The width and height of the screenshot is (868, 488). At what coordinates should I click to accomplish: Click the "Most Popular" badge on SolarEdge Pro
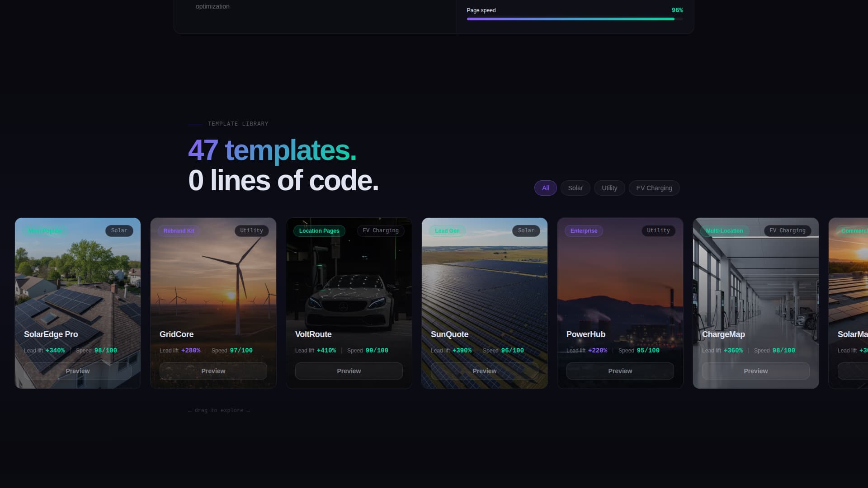tap(45, 231)
